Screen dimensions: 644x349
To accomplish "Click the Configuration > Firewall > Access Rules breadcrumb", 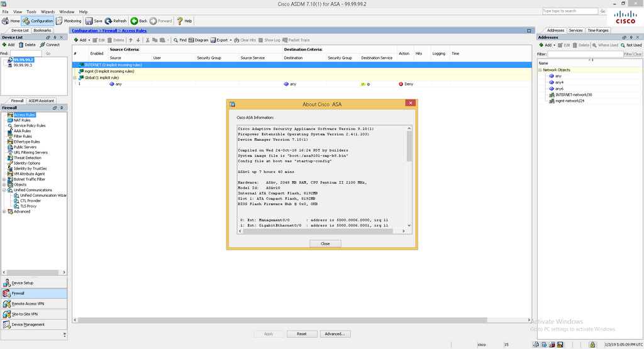I will [x=109, y=31].
